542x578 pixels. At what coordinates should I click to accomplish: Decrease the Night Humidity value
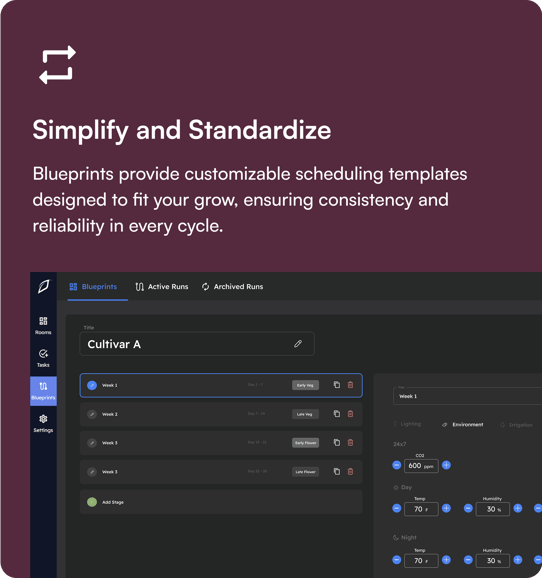click(x=468, y=560)
